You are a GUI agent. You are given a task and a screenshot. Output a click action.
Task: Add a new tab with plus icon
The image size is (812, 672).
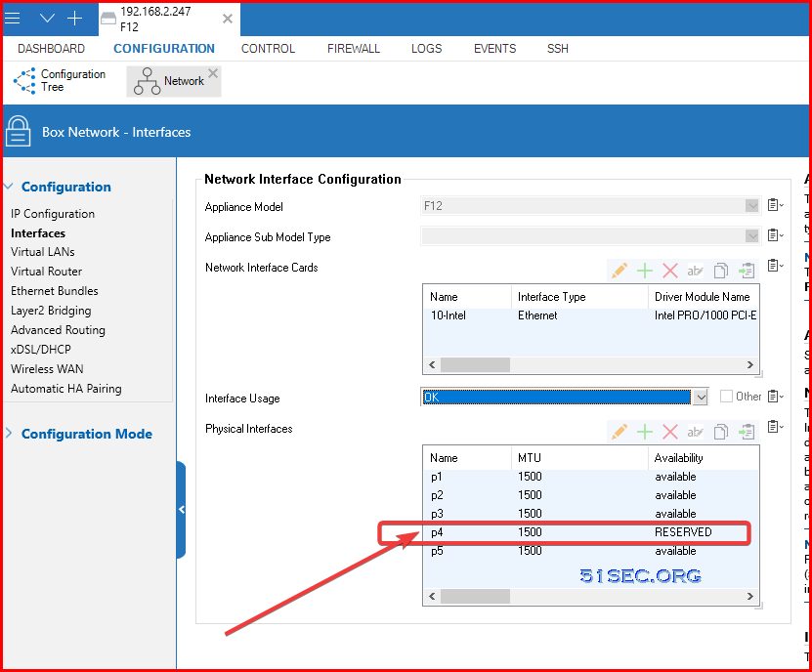pos(74,19)
